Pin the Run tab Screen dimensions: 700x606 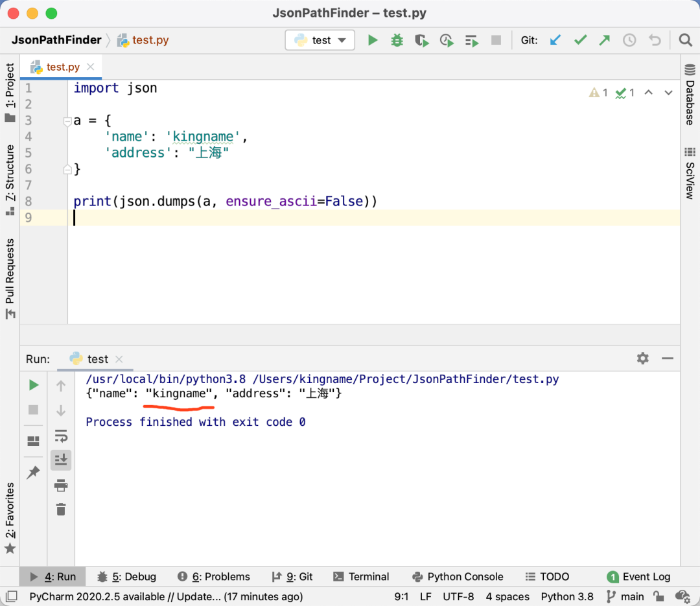33,472
